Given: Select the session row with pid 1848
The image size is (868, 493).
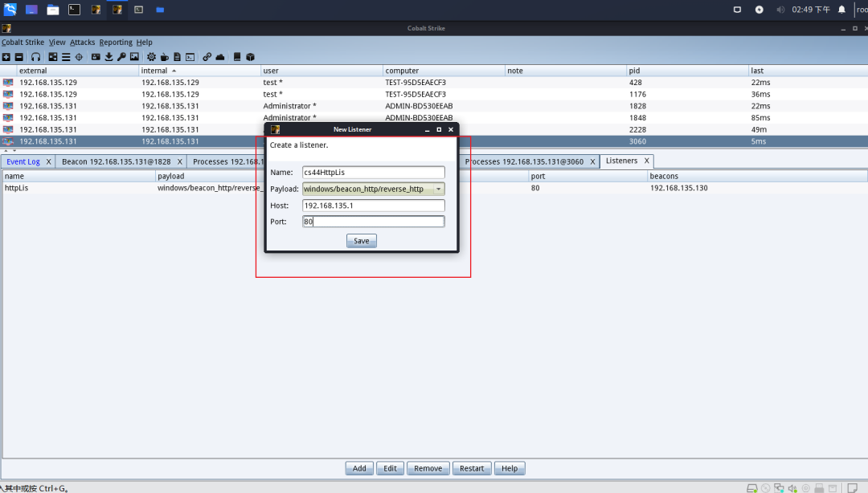Looking at the screenshot, I should pyautogui.click(x=434, y=117).
